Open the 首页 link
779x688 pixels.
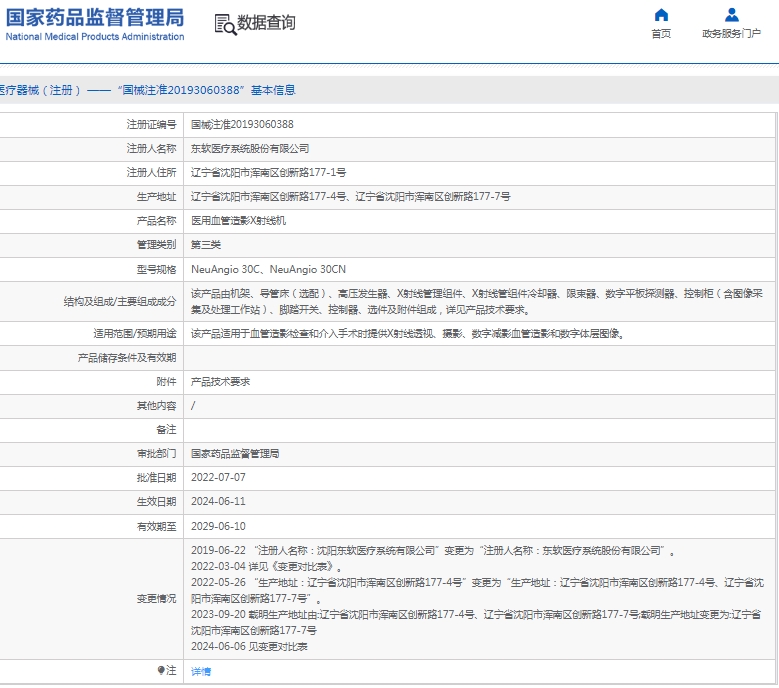pos(661,34)
